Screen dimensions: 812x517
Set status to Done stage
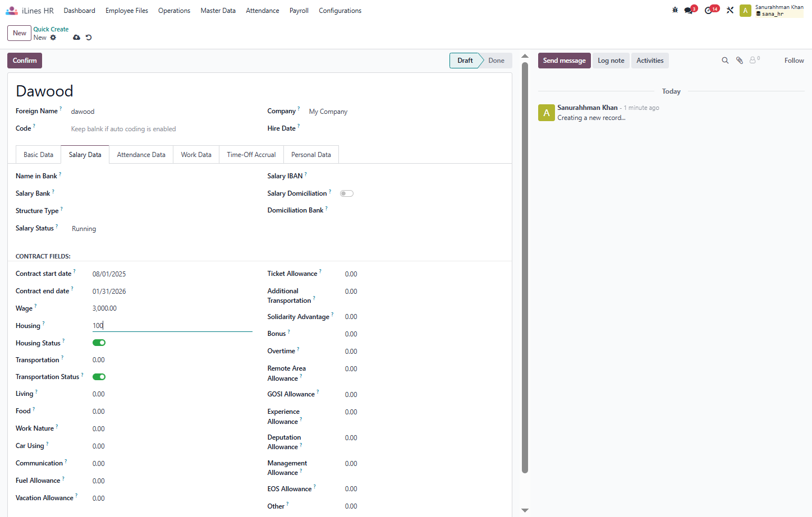point(496,61)
